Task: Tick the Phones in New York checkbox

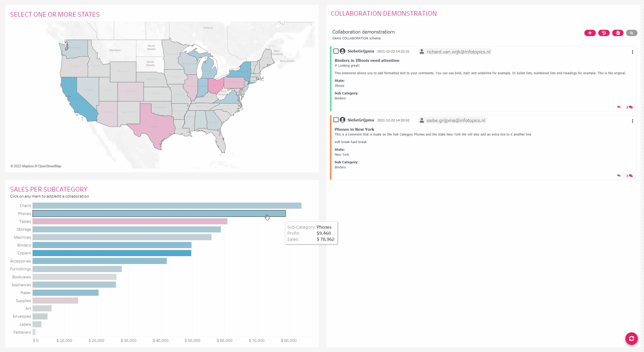Action: click(x=336, y=120)
